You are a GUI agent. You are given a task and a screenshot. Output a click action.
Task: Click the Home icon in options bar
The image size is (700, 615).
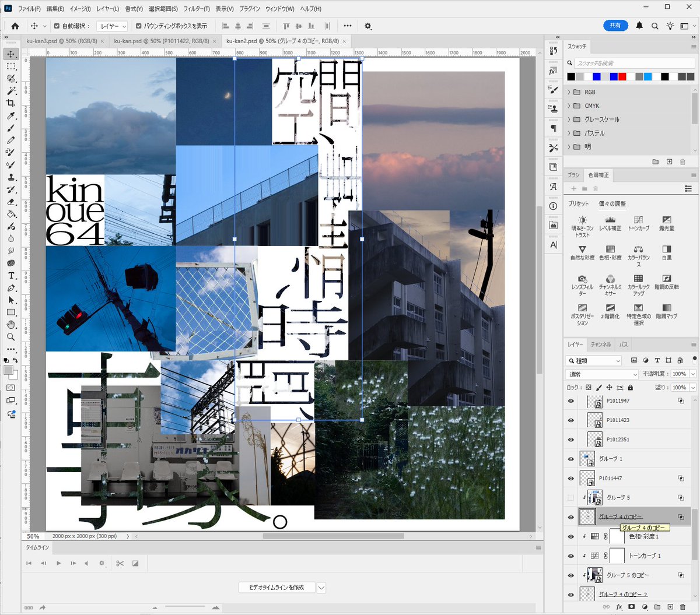click(15, 26)
